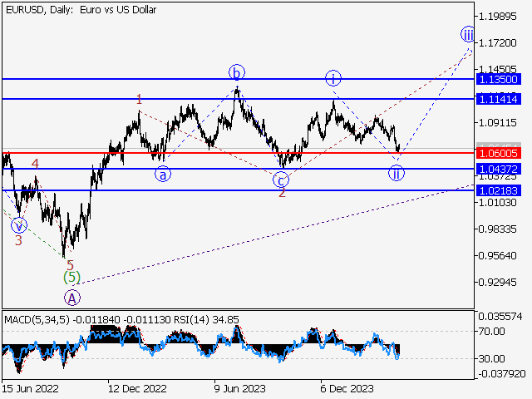Click the 1.01030 price axis value

tap(497, 203)
